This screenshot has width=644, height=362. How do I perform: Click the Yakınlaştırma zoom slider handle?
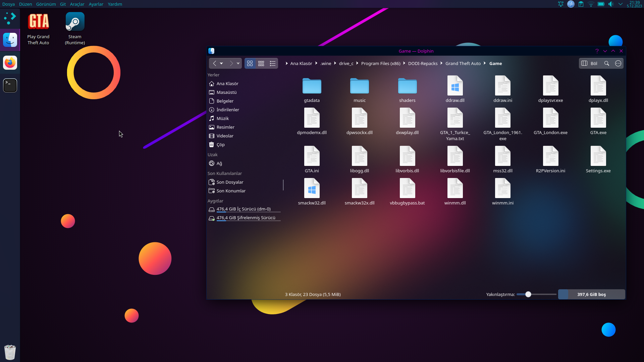click(x=528, y=294)
